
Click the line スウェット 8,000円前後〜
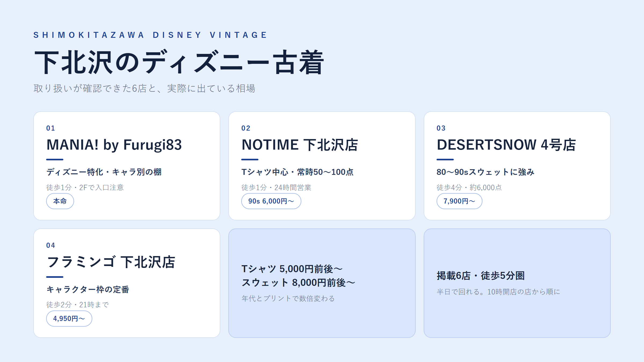coord(298,283)
